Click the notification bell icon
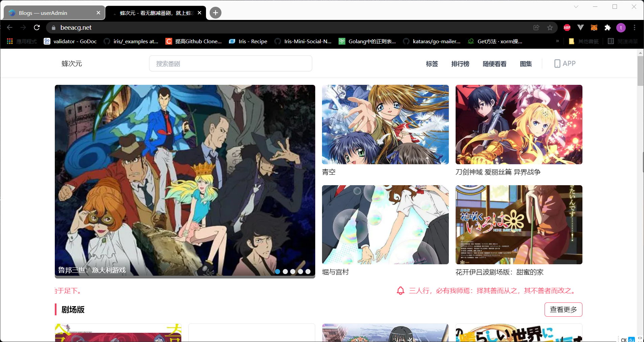Screen dimensions: 644x342 [x=400, y=291]
